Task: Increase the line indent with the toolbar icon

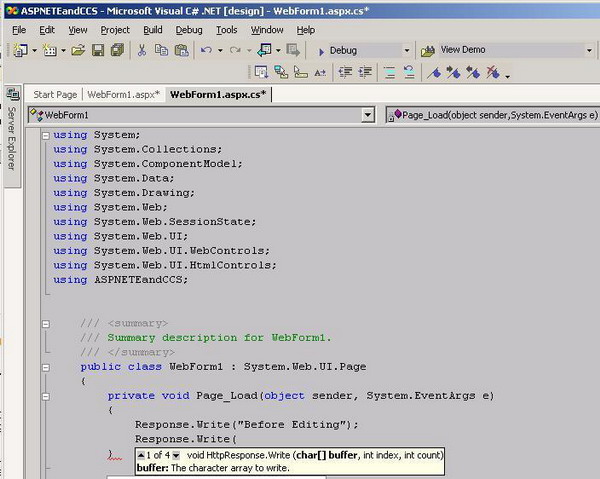Action: click(x=365, y=72)
